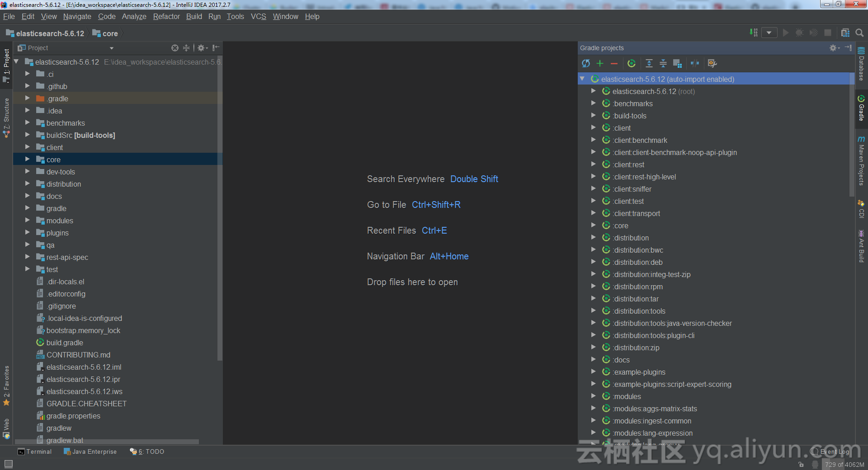Toggle offline mode in the Gradle toolbar
This screenshot has height=470, width=868.
click(x=695, y=64)
